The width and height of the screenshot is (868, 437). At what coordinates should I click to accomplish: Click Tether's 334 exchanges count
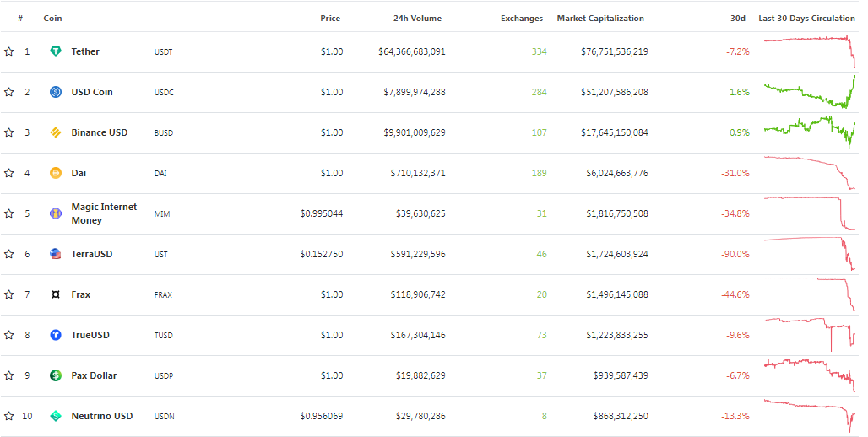point(540,51)
